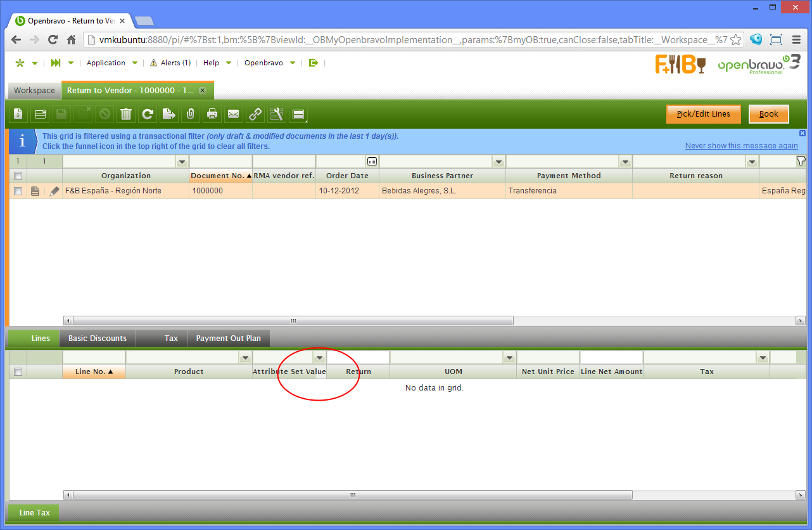
Task: Go back in browser history
Action: click(x=16, y=39)
